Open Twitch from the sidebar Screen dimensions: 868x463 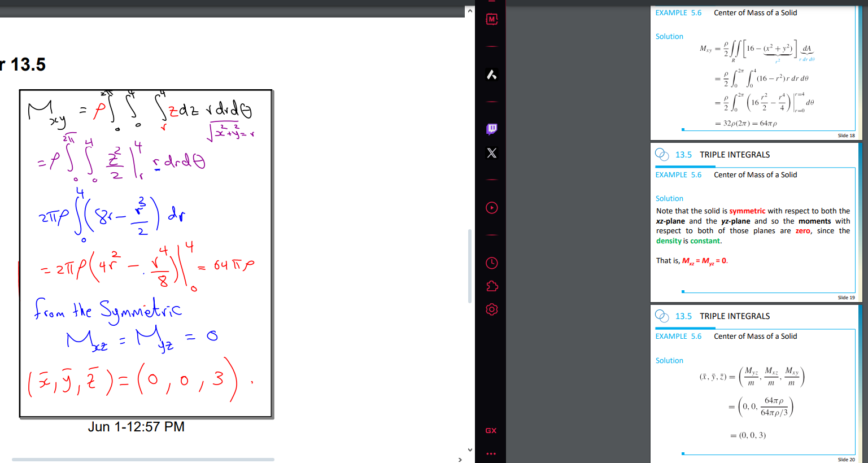point(492,129)
